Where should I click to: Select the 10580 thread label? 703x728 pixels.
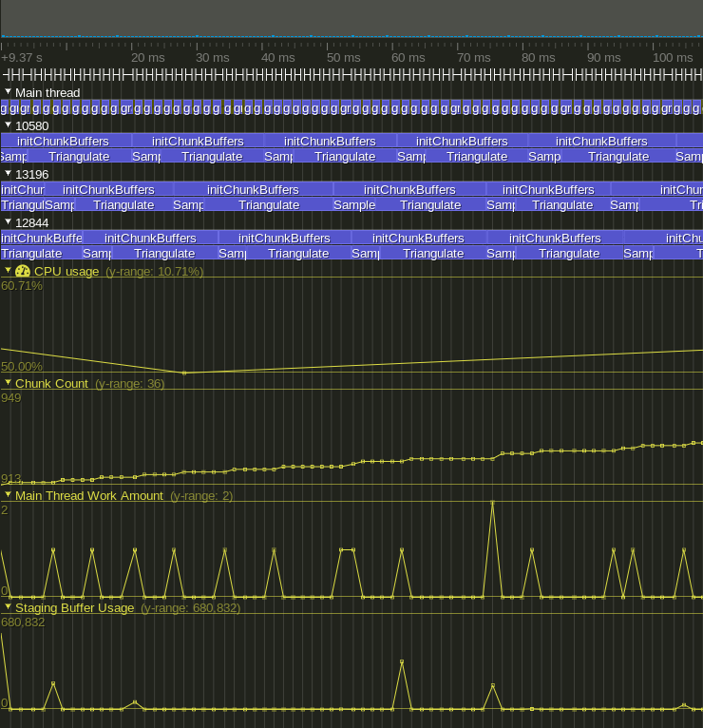31,126
